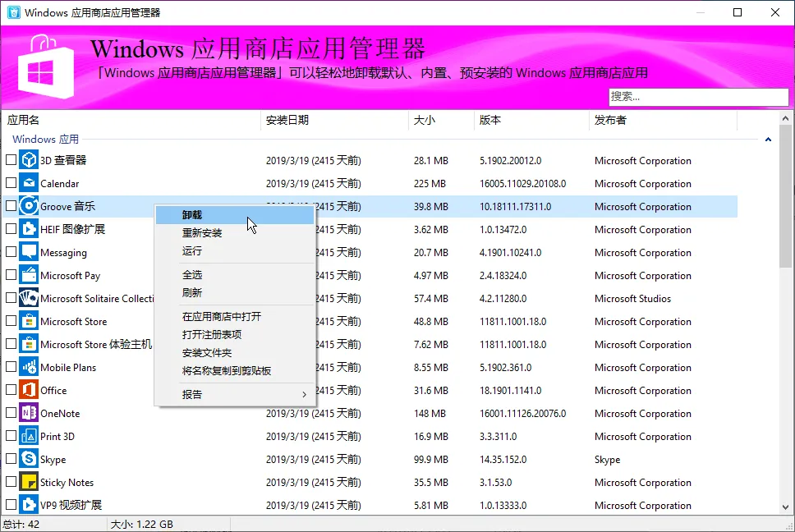Open 安装文件夹 from the context menu

point(235,353)
